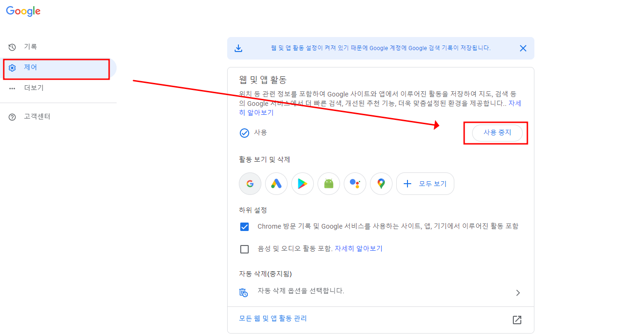Open the Google Ads activity filter
This screenshot has width=644, height=335.
[276, 183]
